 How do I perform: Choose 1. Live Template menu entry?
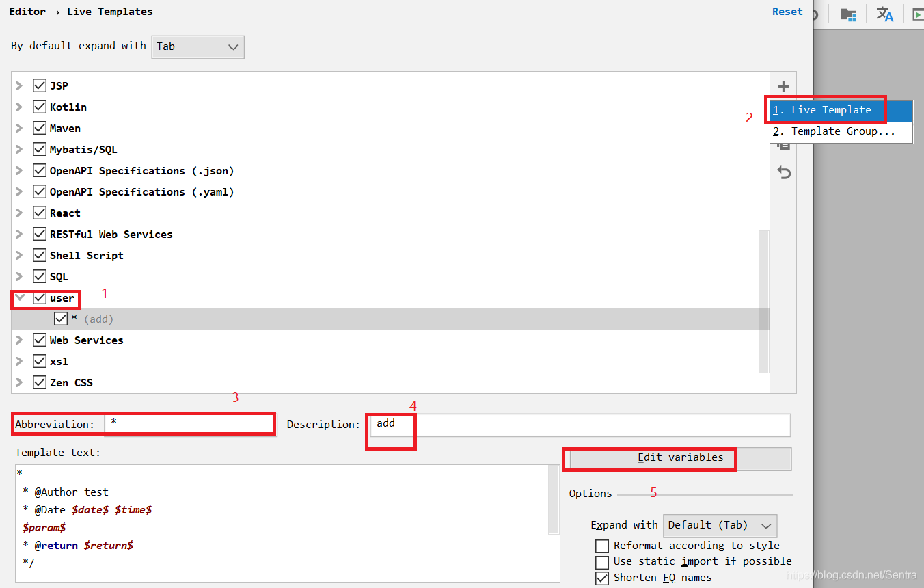[x=841, y=110]
